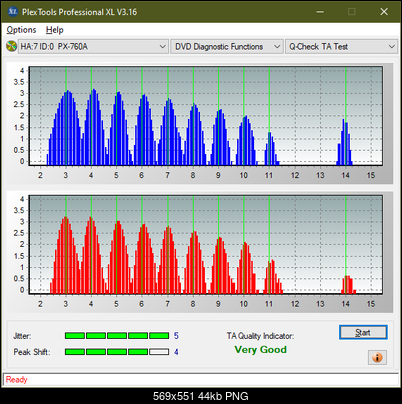The height and width of the screenshot is (404, 402).
Task: Click the Very Good quality result text
Action: (x=260, y=350)
